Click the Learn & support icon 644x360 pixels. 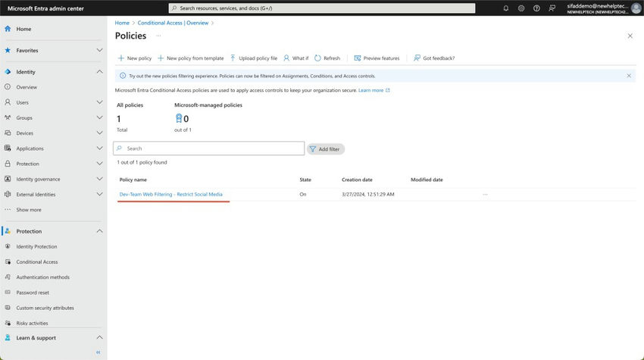[x=8, y=337]
